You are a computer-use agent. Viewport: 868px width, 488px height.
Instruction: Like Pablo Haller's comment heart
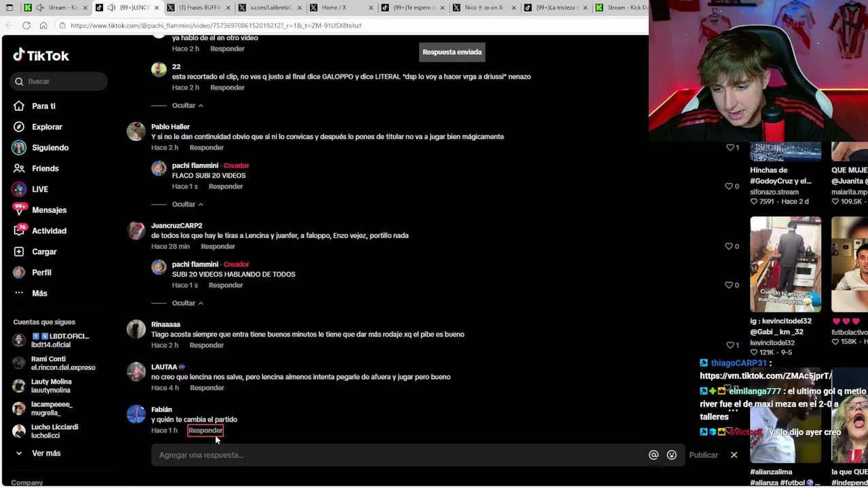pyautogui.click(x=730, y=148)
